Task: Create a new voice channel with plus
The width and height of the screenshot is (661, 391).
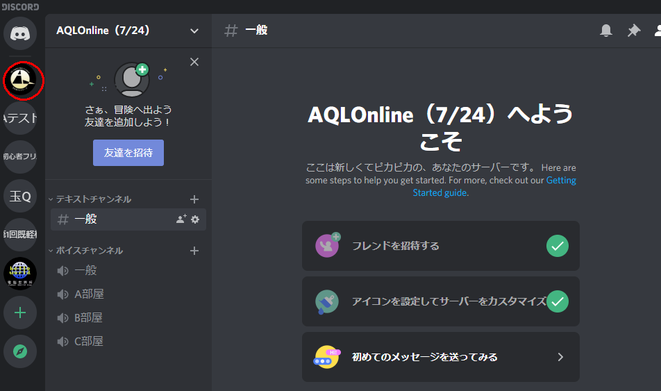Action: click(x=194, y=251)
